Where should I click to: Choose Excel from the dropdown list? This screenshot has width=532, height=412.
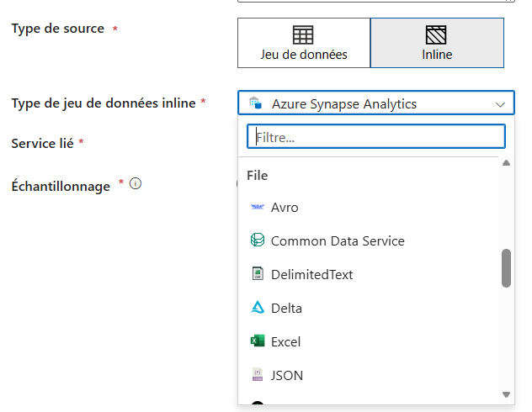(286, 341)
